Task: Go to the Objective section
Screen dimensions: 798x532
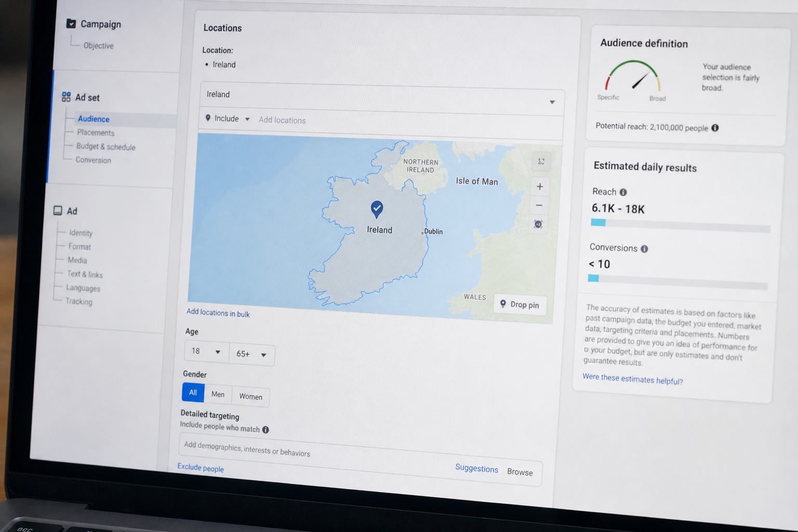Action: (x=98, y=46)
